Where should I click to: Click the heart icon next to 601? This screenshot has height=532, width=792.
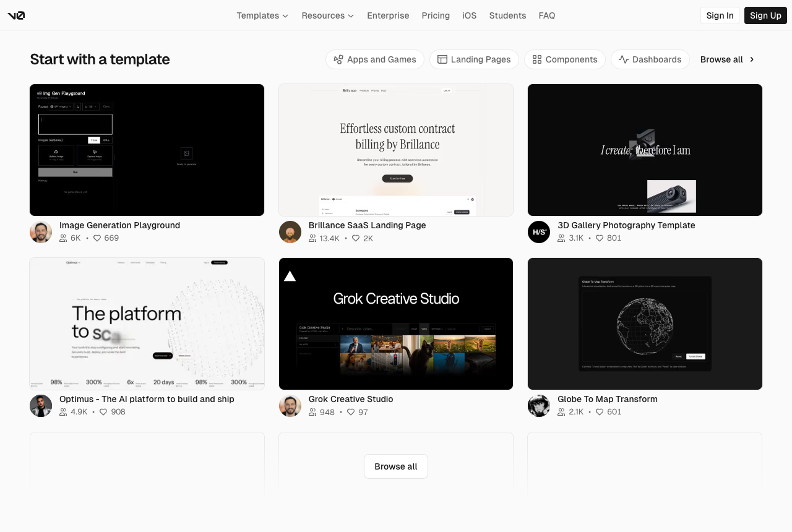(600, 412)
